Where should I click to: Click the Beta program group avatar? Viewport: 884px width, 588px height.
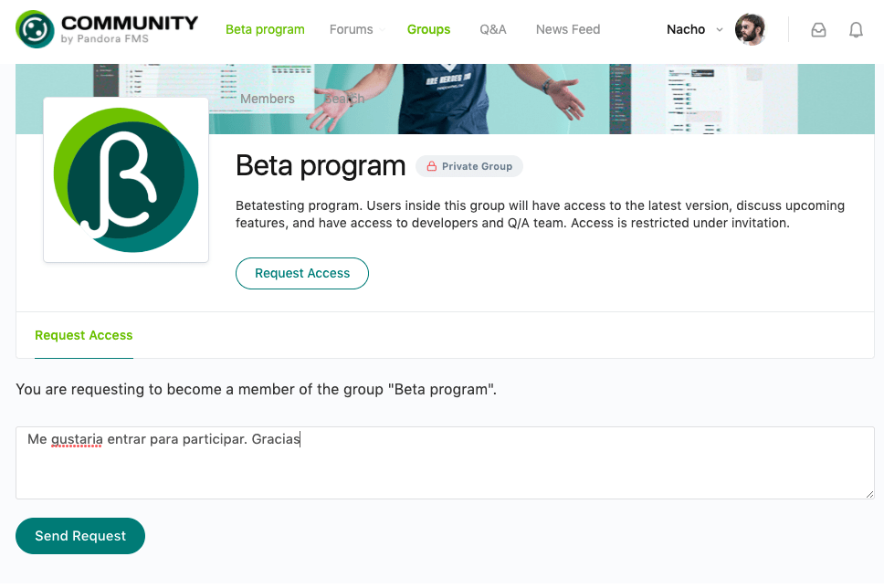126,180
